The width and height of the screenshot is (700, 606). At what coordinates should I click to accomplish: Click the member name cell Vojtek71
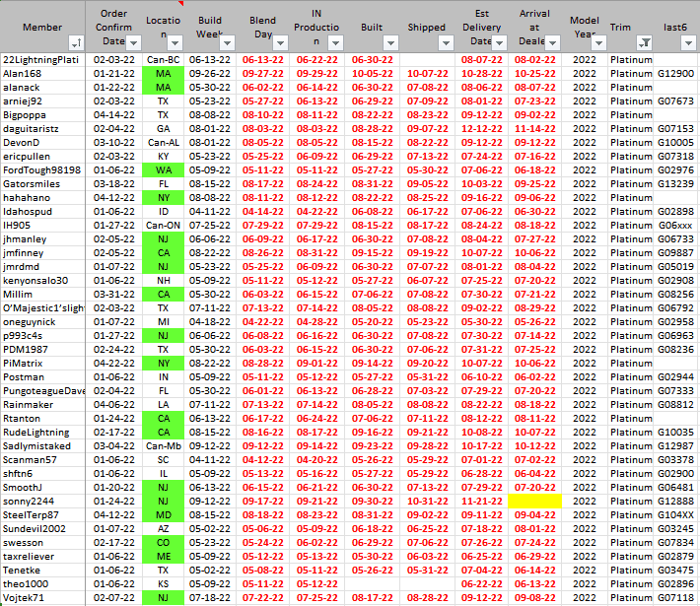pos(43,598)
